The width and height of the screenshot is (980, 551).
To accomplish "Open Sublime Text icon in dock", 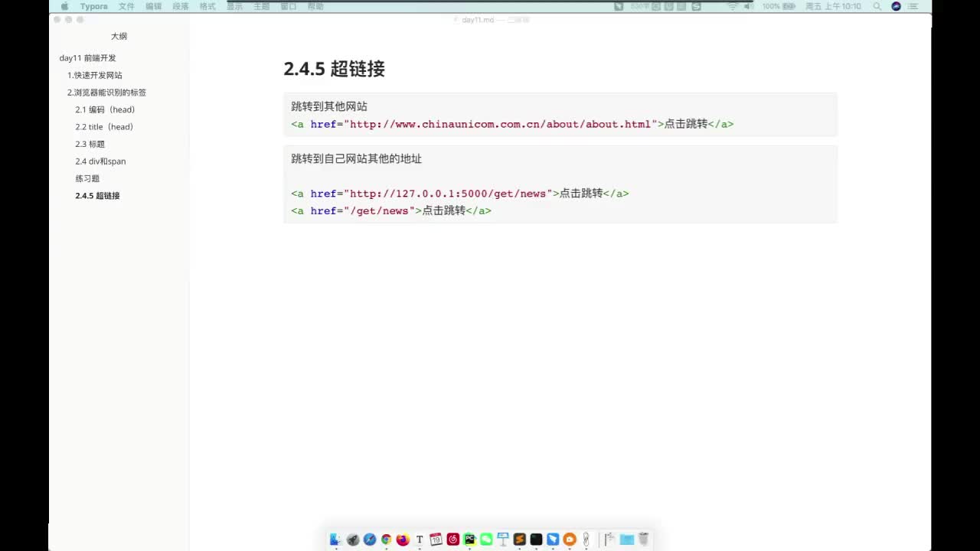I will tap(520, 540).
